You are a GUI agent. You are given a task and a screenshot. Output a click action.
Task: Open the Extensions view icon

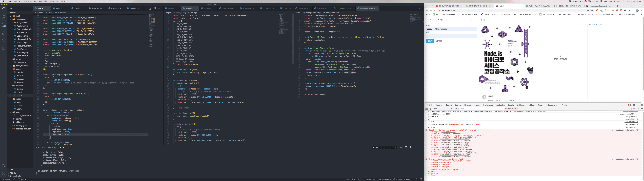click(x=4, y=41)
